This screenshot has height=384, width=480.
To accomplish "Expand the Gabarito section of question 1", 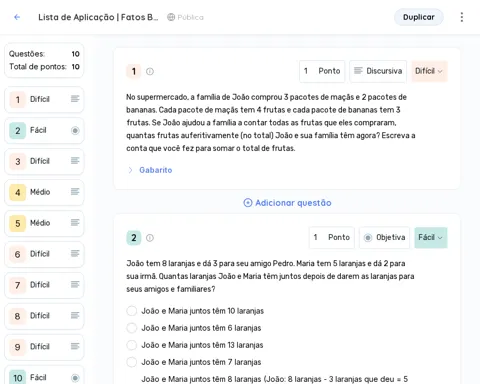I will pyautogui.click(x=130, y=170).
